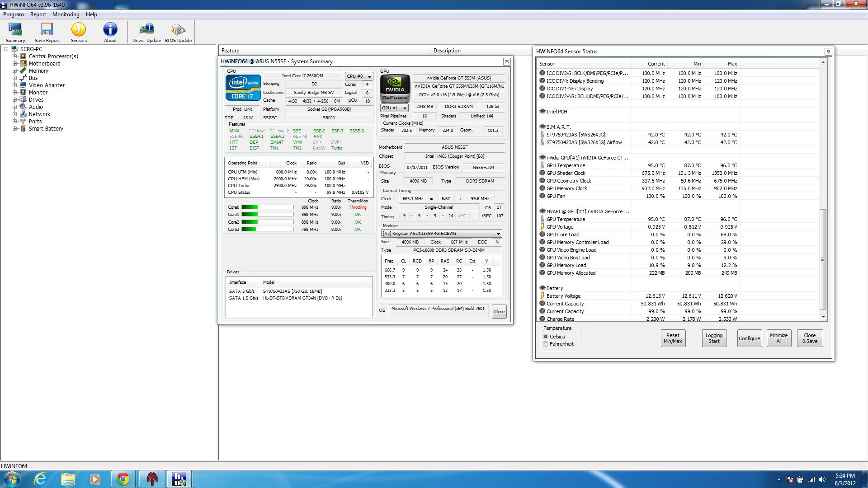Select Smart Battery in the tree
This screenshot has height=488, width=868.
(x=46, y=129)
